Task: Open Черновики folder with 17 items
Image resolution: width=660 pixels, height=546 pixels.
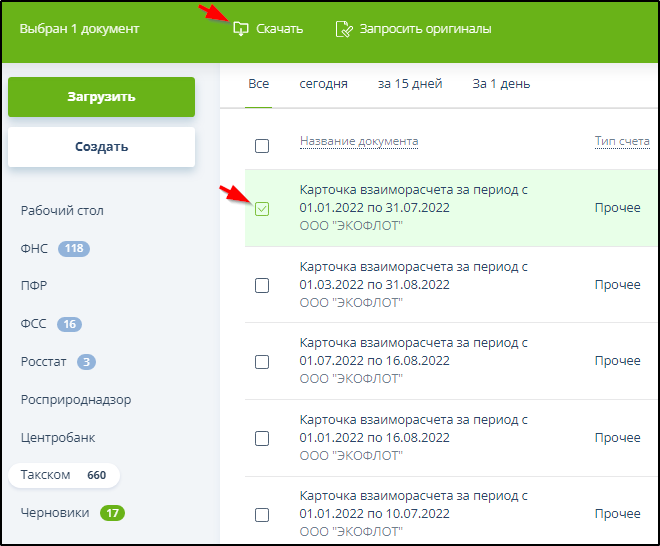Action: tap(56, 513)
